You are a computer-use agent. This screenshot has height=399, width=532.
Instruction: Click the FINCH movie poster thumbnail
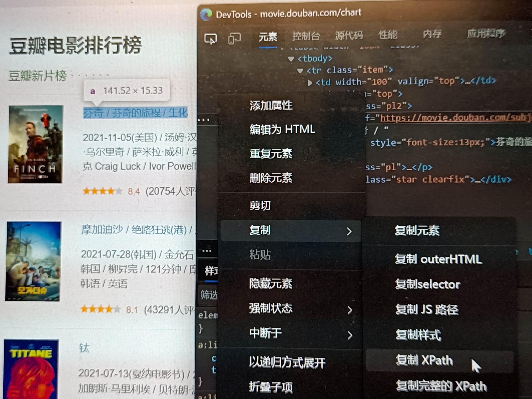[36, 144]
